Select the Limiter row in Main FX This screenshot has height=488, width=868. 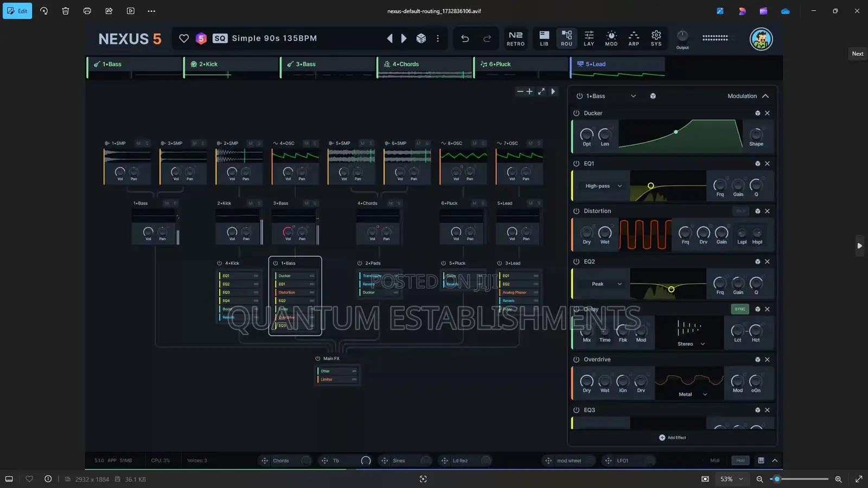click(337, 380)
